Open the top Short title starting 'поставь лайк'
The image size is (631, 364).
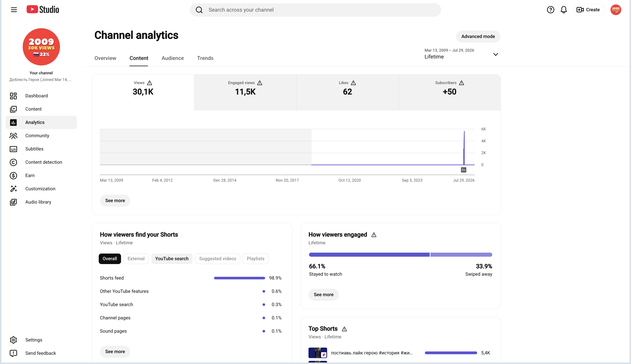pos(372,353)
